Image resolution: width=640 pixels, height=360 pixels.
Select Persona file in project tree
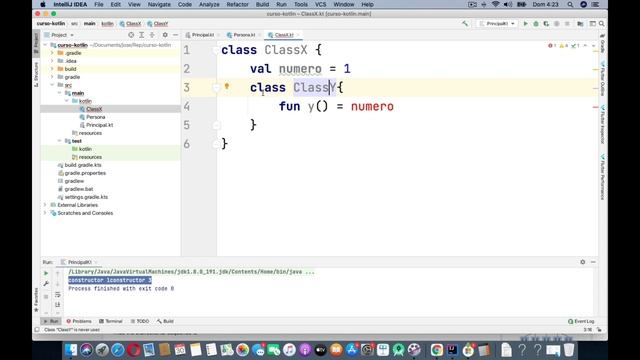(x=96, y=117)
